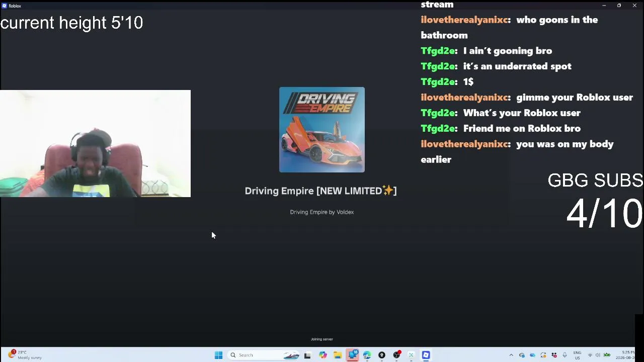
Task: Click the 'Joining server' status text
Action: (x=322, y=339)
